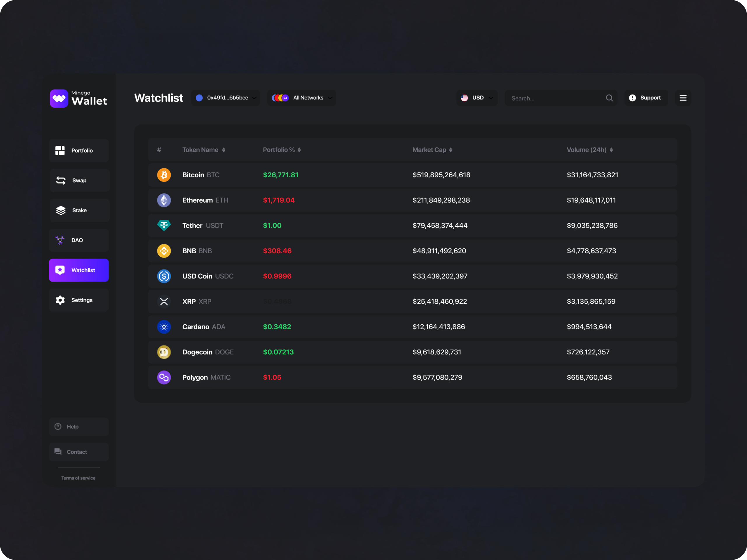Go to the Swap page
747x560 pixels.
click(x=80, y=181)
